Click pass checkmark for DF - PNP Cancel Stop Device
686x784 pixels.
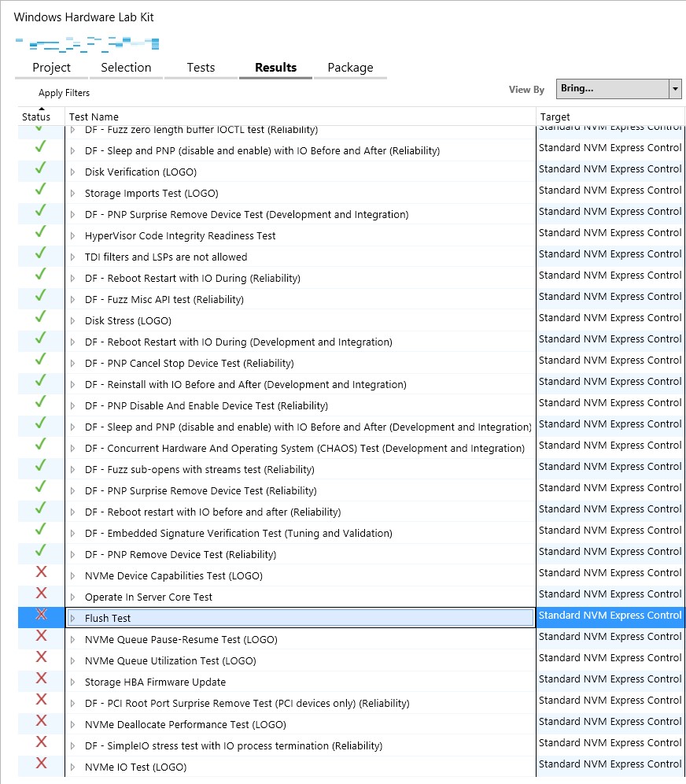click(x=40, y=359)
